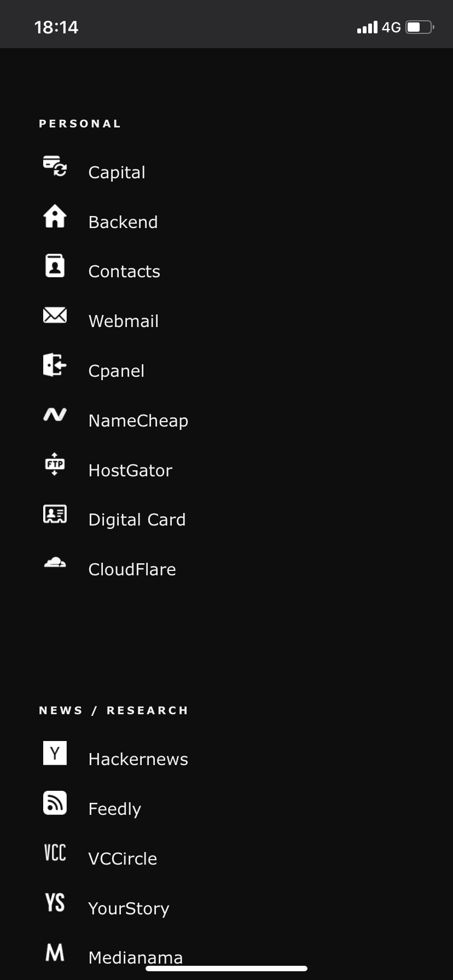The width and height of the screenshot is (453, 980).
Task: Tap the NameCheap logo icon
Action: click(55, 415)
